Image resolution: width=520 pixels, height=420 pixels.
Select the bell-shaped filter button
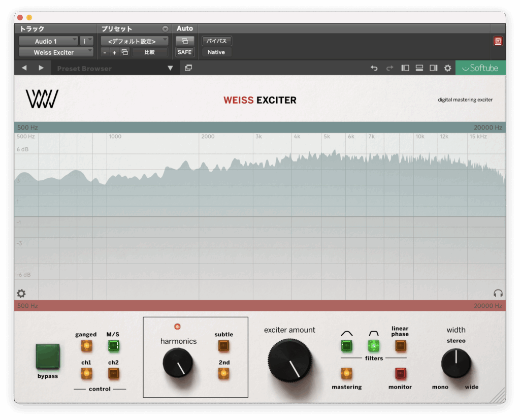[x=346, y=346]
